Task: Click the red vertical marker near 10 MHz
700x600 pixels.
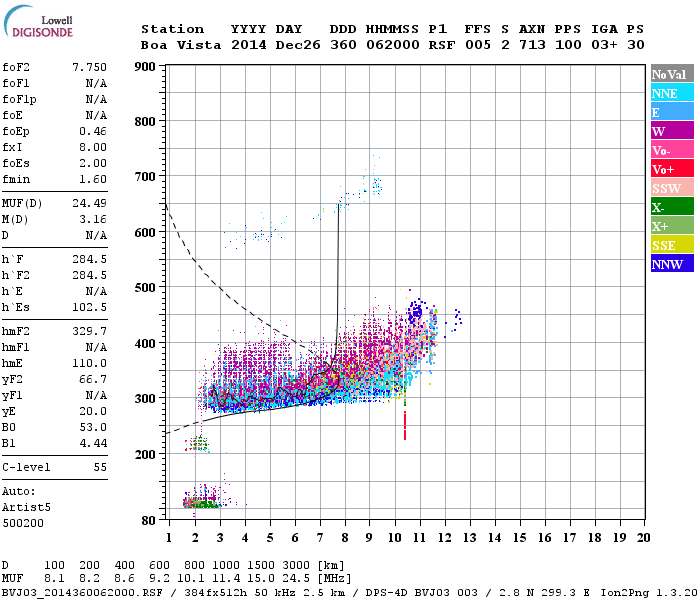Action: tap(405, 425)
